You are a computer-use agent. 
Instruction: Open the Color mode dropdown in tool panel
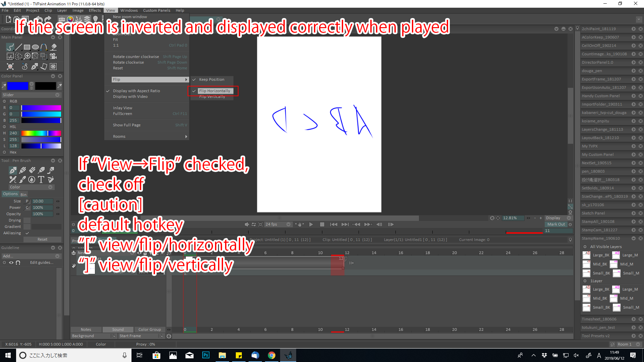point(31,187)
